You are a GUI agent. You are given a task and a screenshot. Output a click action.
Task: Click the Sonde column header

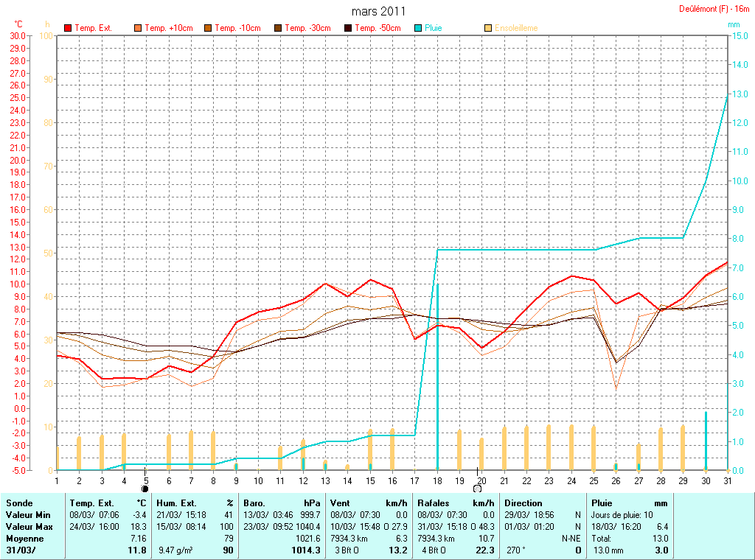click(x=20, y=503)
